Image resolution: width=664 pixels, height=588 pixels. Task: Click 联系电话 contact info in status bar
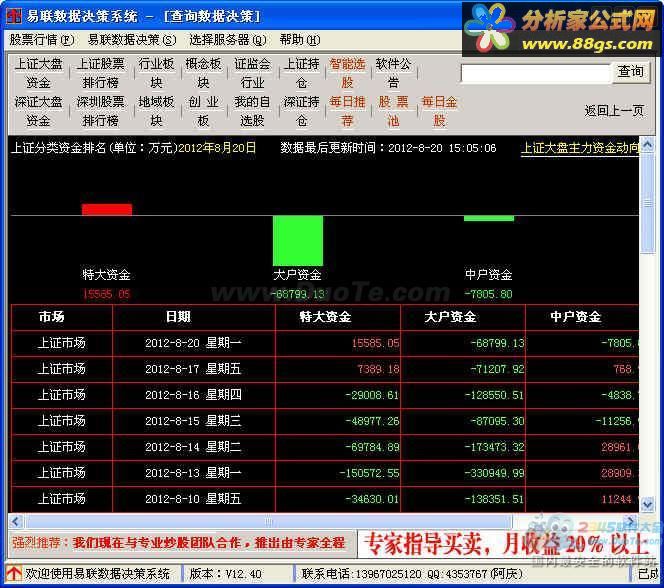coord(412,574)
